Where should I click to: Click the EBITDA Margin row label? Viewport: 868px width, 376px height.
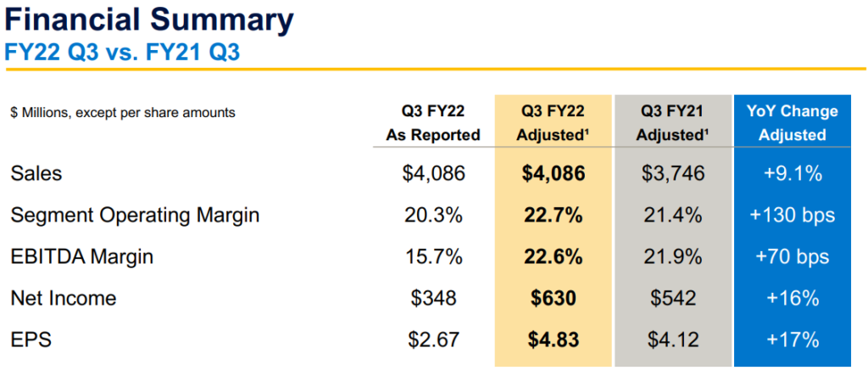pos(82,257)
